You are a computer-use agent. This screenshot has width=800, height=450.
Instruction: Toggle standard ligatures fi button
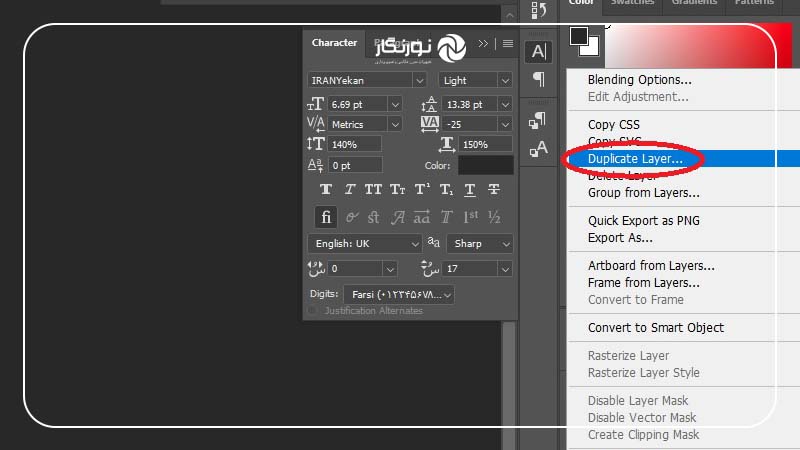(x=326, y=217)
